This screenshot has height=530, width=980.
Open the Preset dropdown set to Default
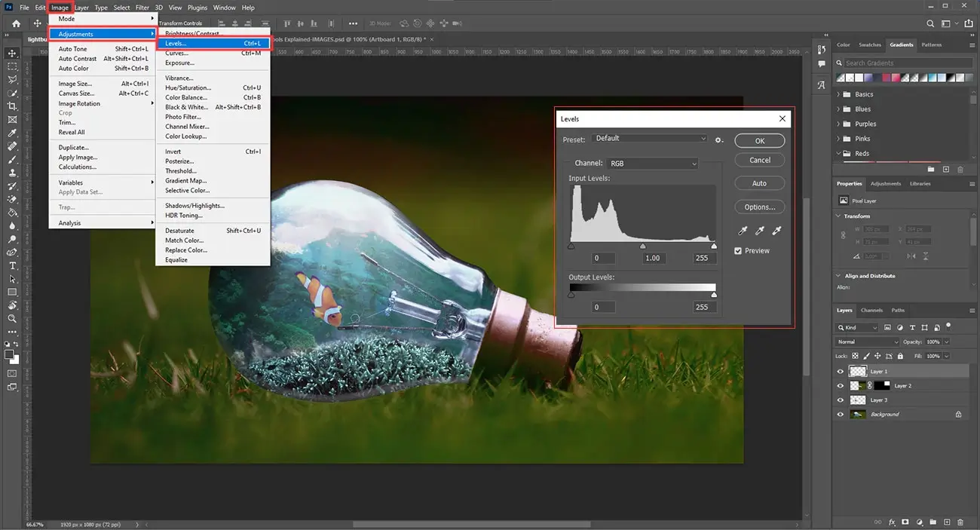pos(651,139)
